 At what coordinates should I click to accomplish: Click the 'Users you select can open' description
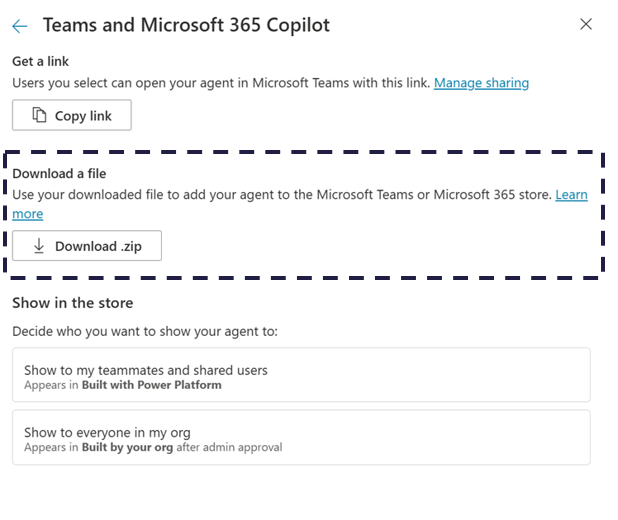(220, 83)
